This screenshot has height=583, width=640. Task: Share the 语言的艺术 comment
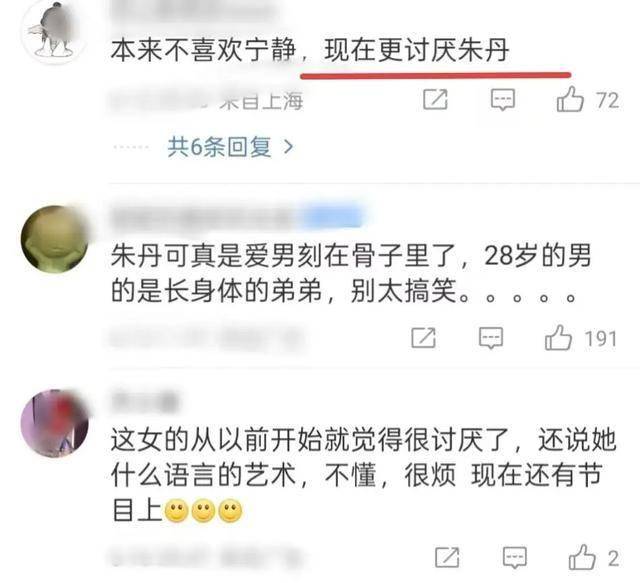pos(447,558)
